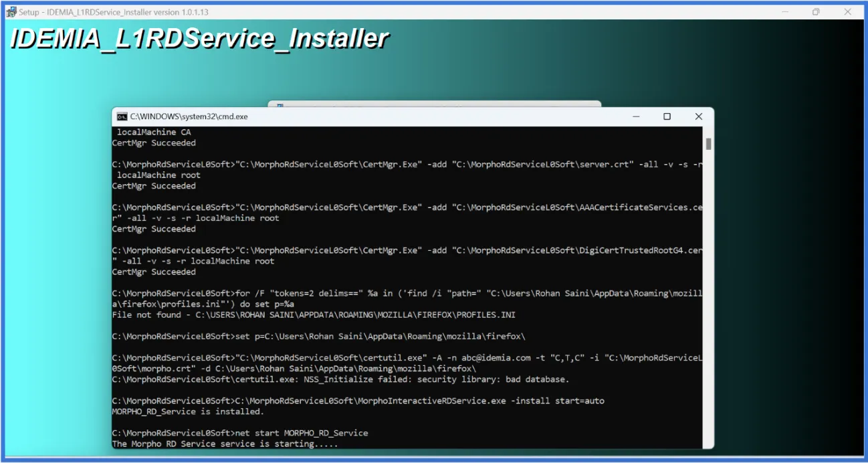Click the IDEMIA_L1RDService_Installer heading
This screenshot has width=868, height=463.
(x=199, y=39)
